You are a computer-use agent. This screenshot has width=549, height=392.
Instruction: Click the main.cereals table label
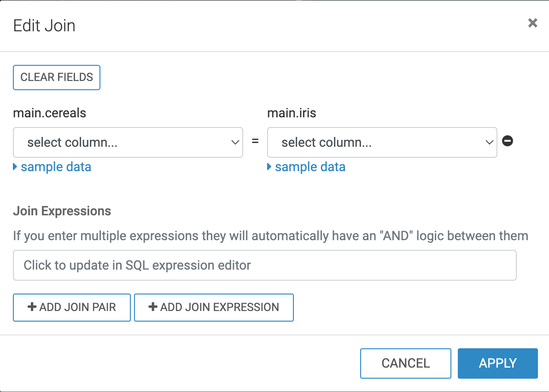coord(49,113)
